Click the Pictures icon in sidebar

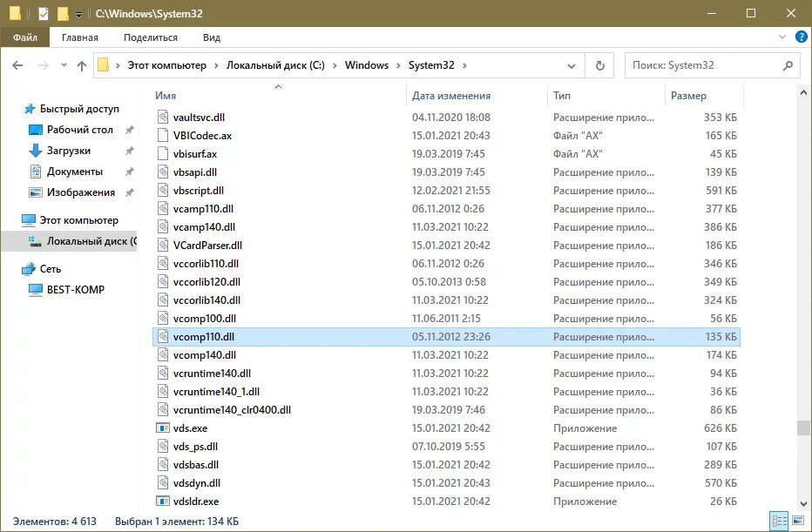click(35, 192)
